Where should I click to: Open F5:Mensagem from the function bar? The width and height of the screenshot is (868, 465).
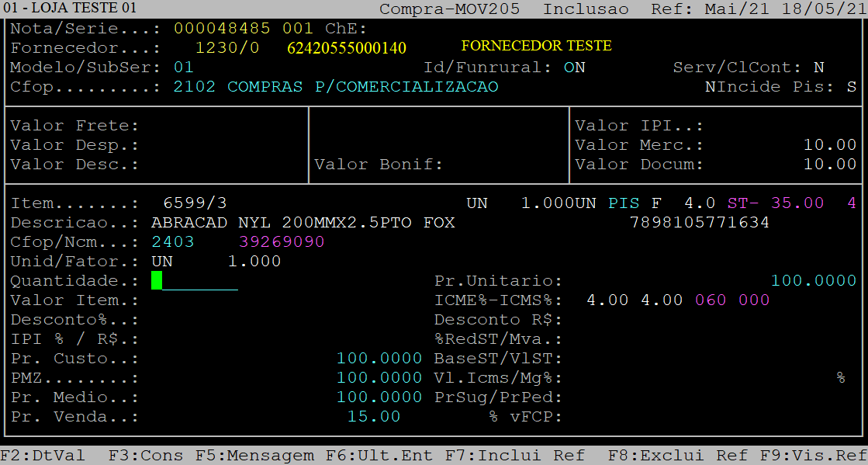254,456
